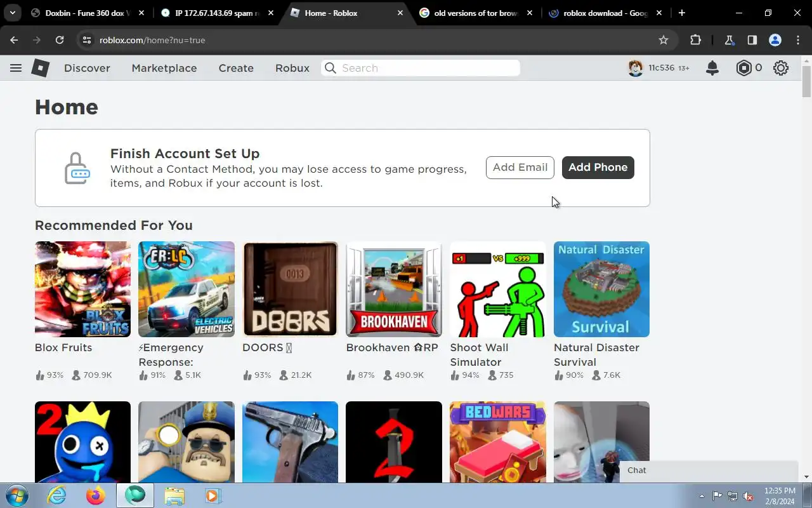Open the notifications bell

point(712,68)
